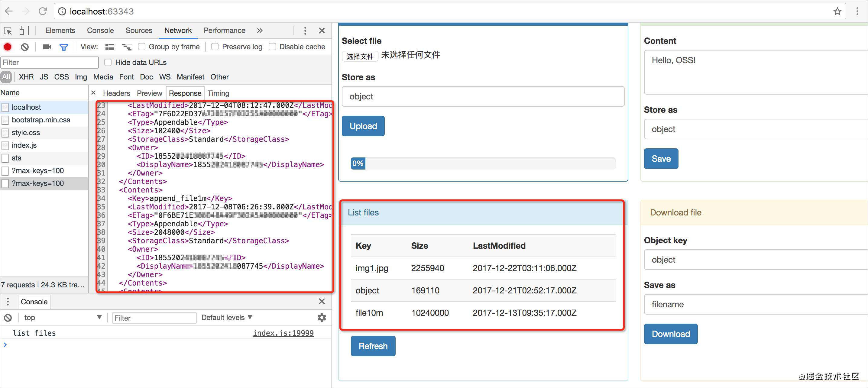Open index.js:19999 source link
Image resolution: width=868 pixels, height=388 pixels.
pos(283,333)
